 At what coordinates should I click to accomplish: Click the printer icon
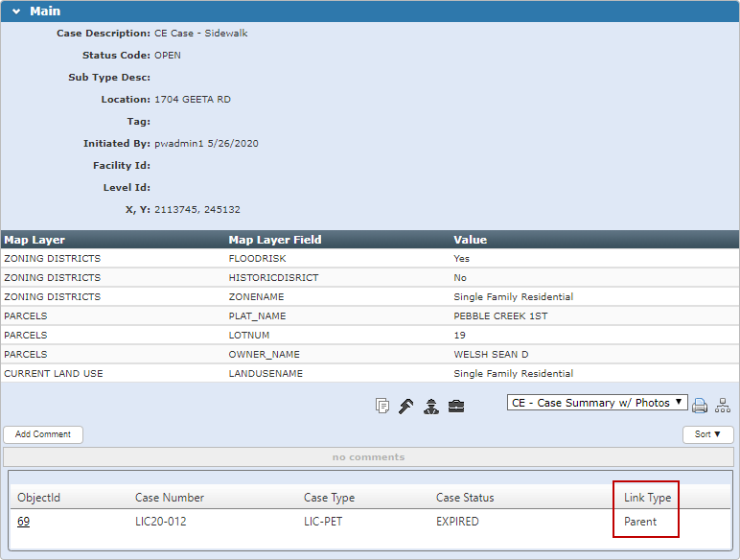(700, 406)
